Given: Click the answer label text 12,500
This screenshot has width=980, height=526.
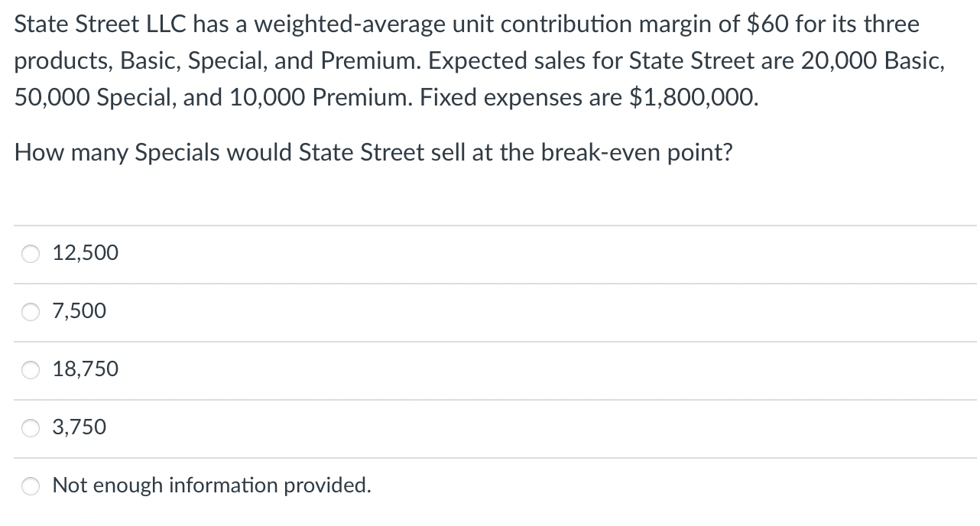Looking at the screenshot, I should (x=84, y=252).
